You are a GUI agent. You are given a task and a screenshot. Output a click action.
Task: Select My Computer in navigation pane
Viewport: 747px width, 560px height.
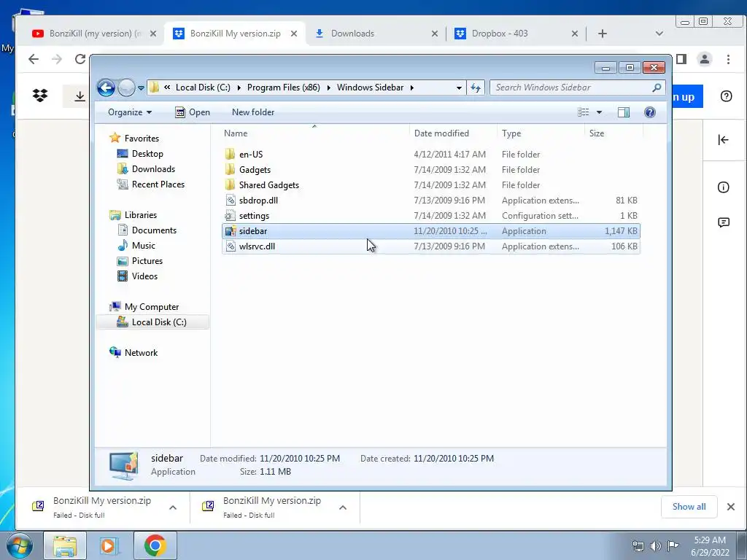pos(152,307)
